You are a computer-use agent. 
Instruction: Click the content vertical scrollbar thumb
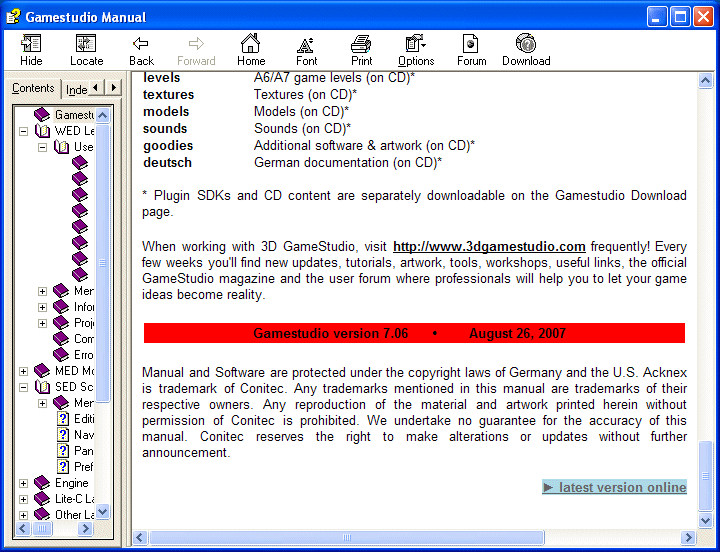[705, 476]
